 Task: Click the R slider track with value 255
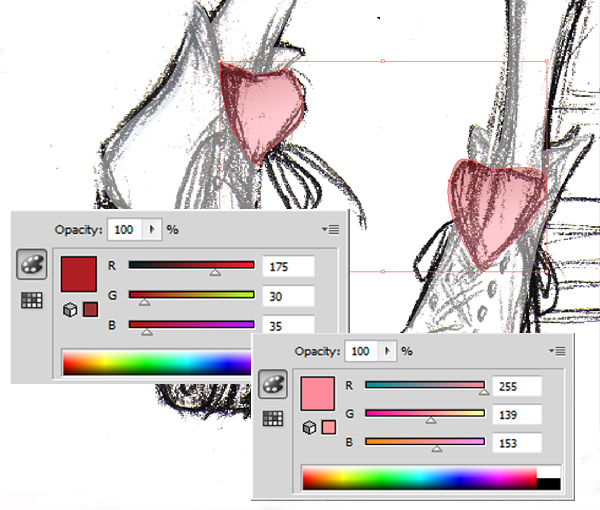tap(425, 385)
